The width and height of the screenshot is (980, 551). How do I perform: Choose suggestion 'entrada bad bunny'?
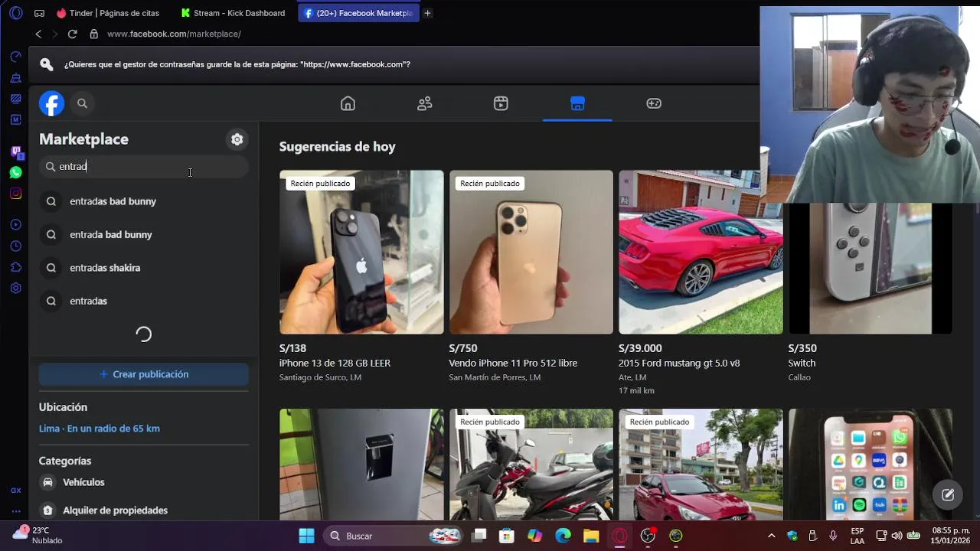point(144,234)
